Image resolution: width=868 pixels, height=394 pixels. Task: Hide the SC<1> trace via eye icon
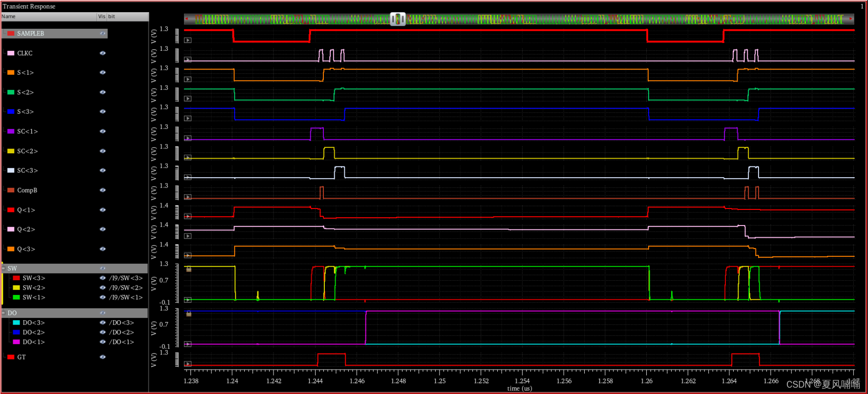103,131
